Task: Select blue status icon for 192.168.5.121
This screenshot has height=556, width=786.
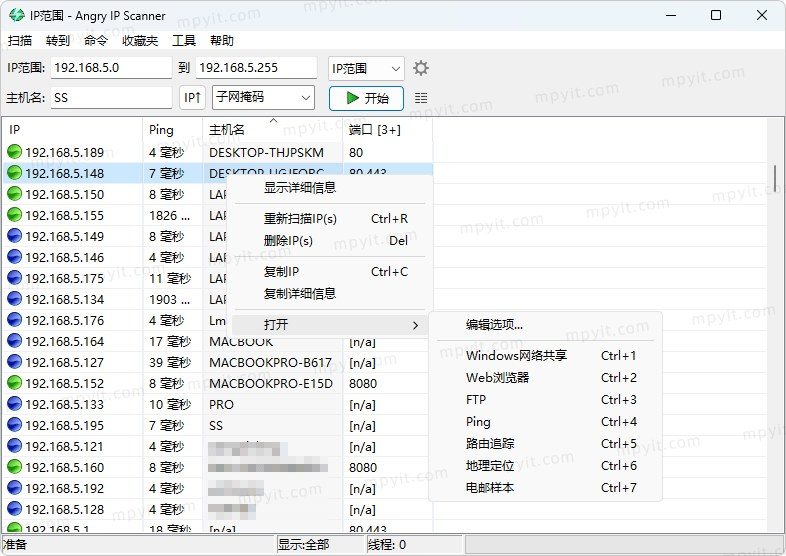Action: [15, 446]
